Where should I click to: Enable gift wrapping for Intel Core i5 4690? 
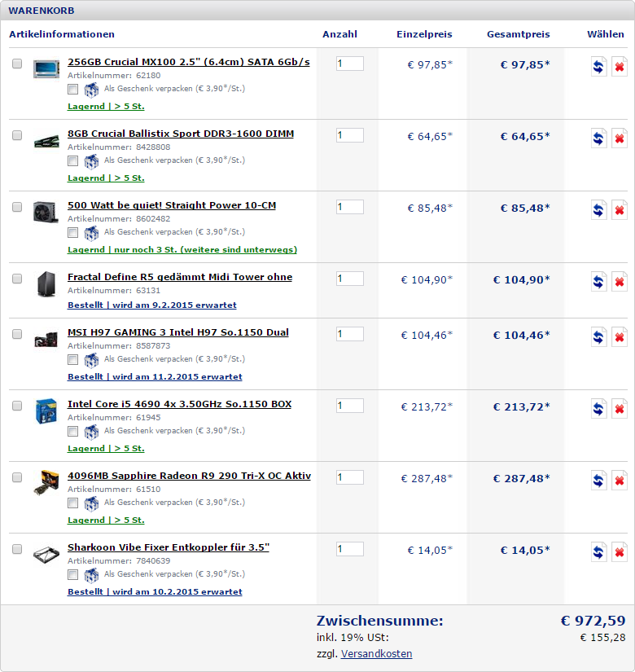click(72, 431)
